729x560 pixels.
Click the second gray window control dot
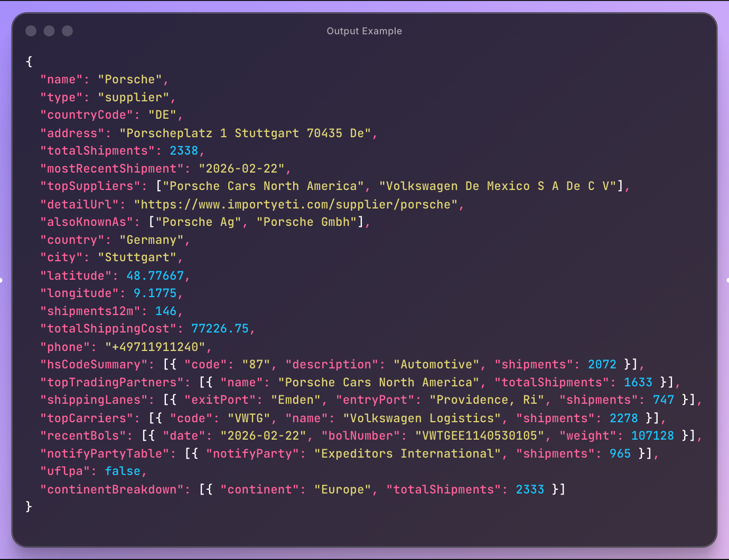pos(49,31)
